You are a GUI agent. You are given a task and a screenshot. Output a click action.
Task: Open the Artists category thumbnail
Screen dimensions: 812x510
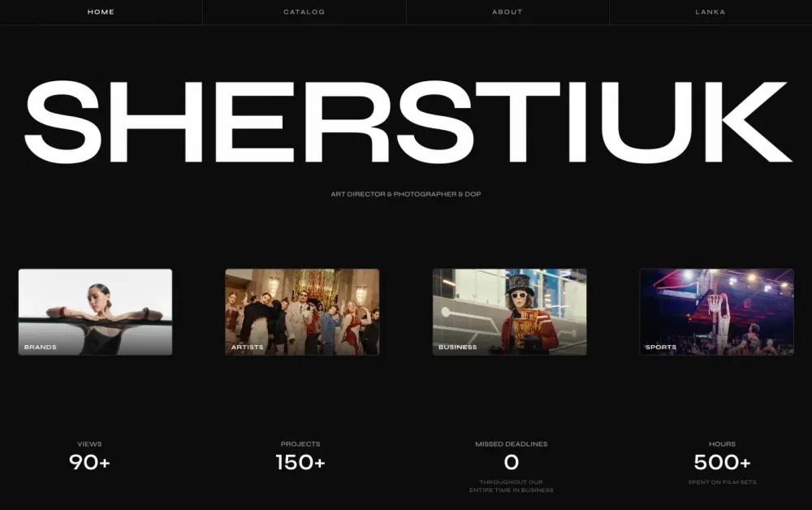tap(302, 312)
